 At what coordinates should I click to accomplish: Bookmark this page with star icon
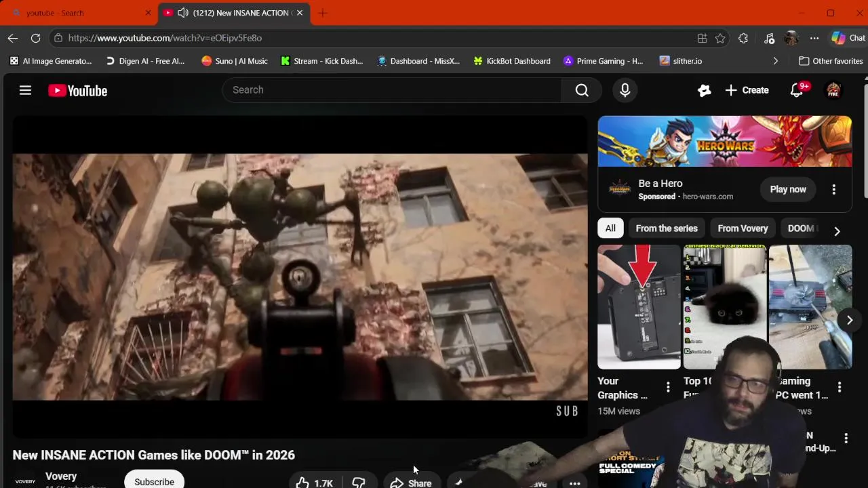(x=720, y=38)
